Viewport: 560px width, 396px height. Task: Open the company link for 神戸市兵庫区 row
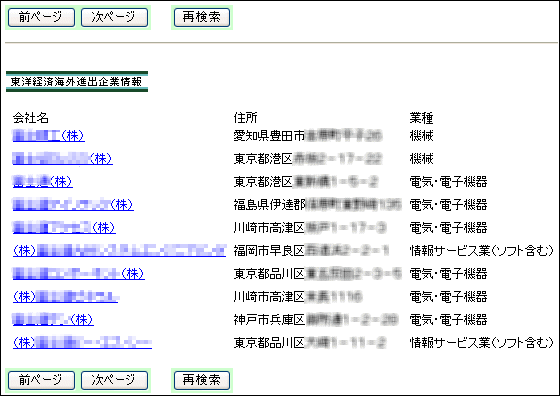[53, 319]
